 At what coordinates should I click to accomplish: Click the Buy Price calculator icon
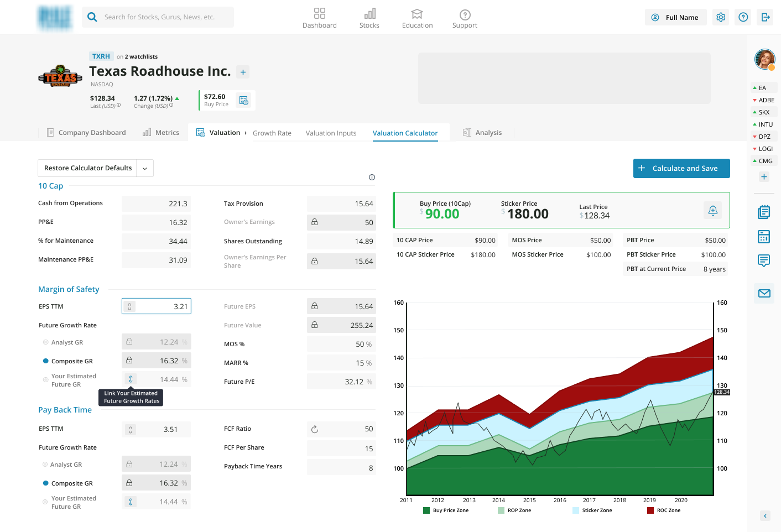pos(243,100)
